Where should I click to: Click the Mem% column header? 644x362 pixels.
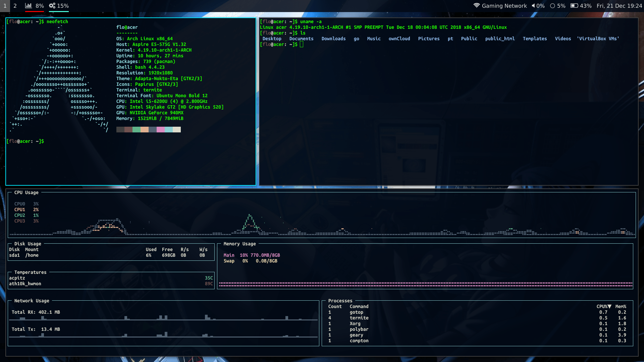pos(621,306)
